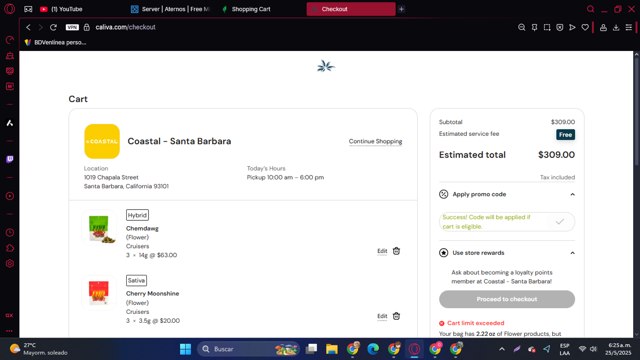Open Aria AI from the sidebar

10,123
